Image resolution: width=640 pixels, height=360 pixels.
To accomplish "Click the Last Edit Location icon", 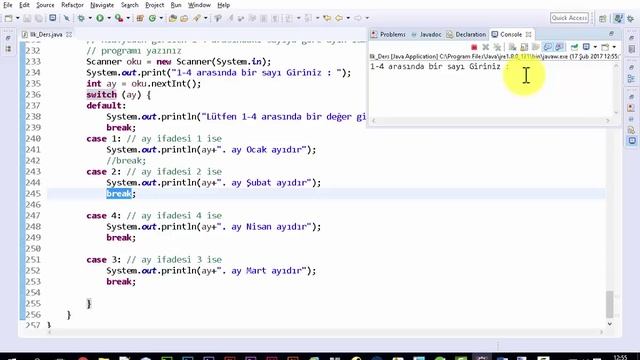I will [x=327, y=18].
